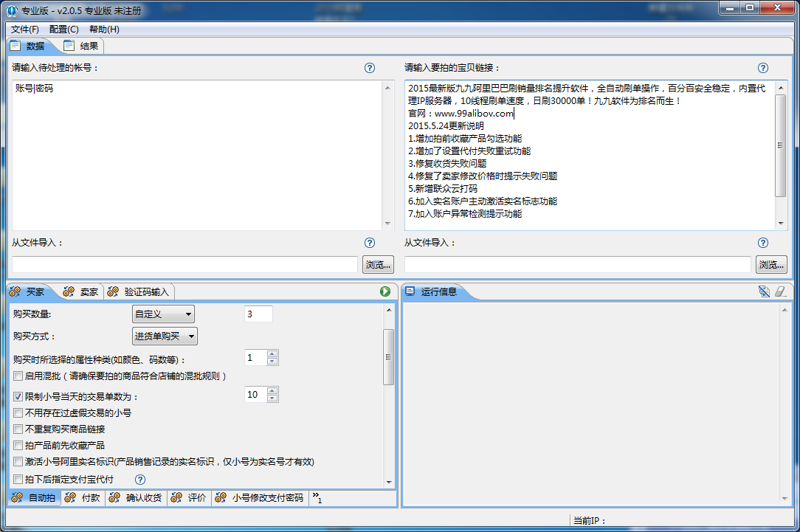The height and width of the screenshot is (532, 800).
Task: Open the 配置(C) menu
Action: pyautogui.click(x=64, y=30)
